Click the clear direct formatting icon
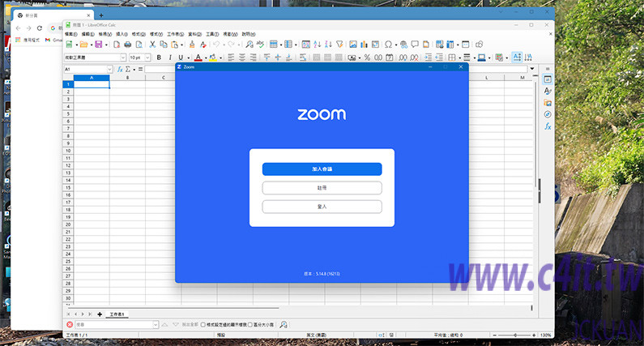644x346 pixels. [x=203, y=45]
